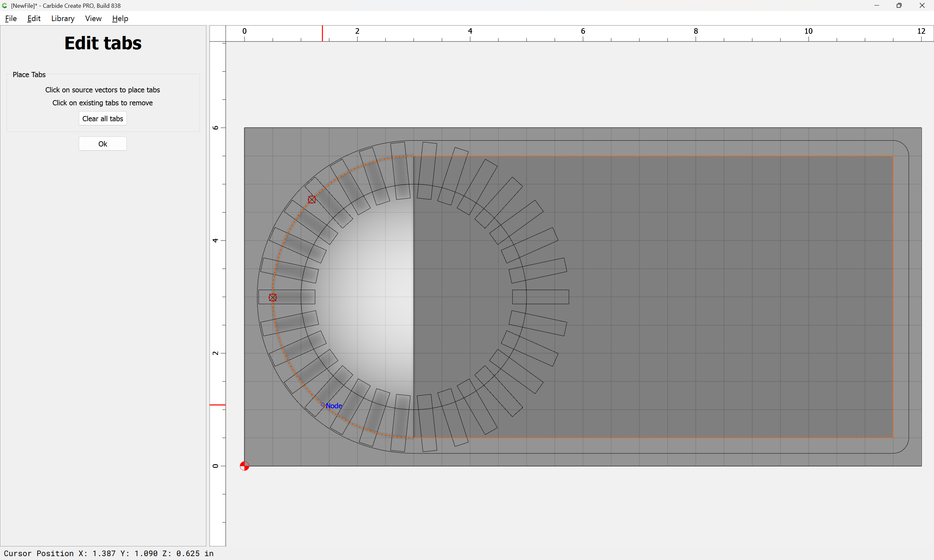
Task: Remove the tab marker on left horizontal slot
Action: 272,297
